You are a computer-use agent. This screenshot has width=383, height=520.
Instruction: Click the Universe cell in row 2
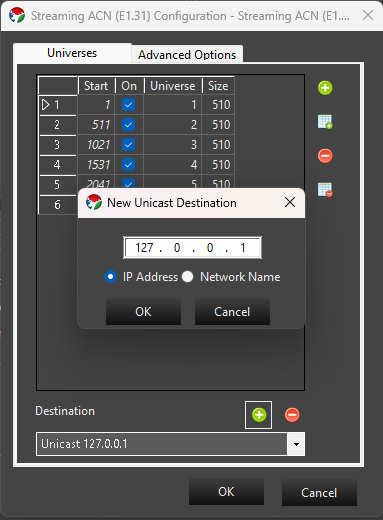(x=172, y=125)
